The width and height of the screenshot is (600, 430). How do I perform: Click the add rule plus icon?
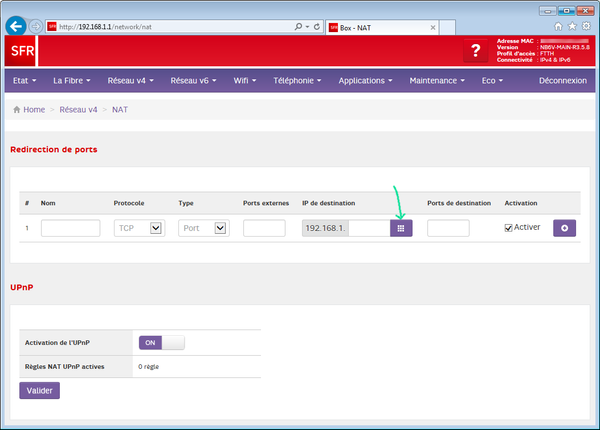click(565, 228)
